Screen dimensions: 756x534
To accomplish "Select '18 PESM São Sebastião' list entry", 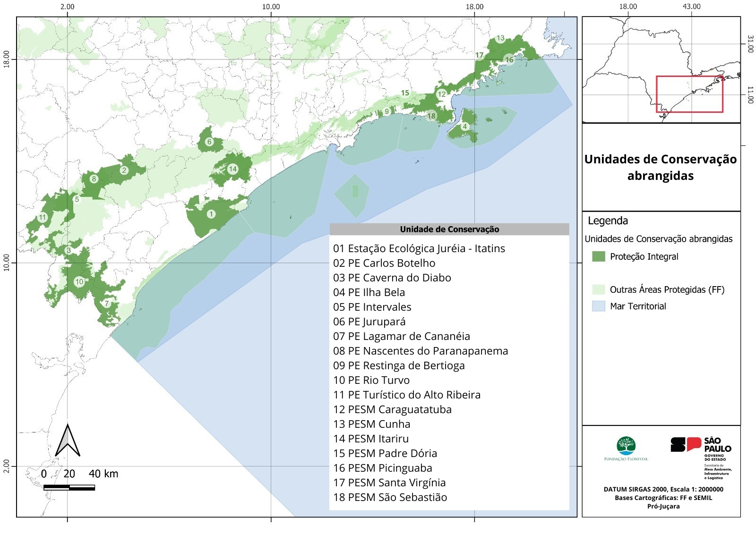I will [x=390, y=497].
